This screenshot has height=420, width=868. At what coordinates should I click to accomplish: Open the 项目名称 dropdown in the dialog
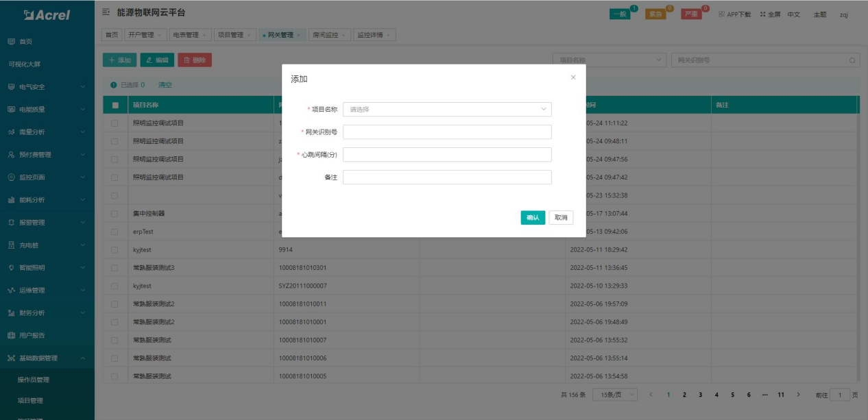click(x=447, y=110)
